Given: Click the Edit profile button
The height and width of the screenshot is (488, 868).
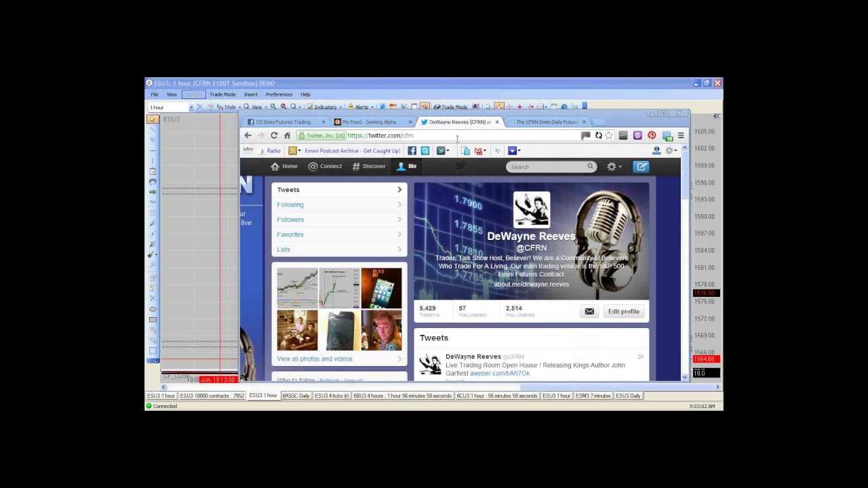Looking at the screenshot, I should [623, 312].
